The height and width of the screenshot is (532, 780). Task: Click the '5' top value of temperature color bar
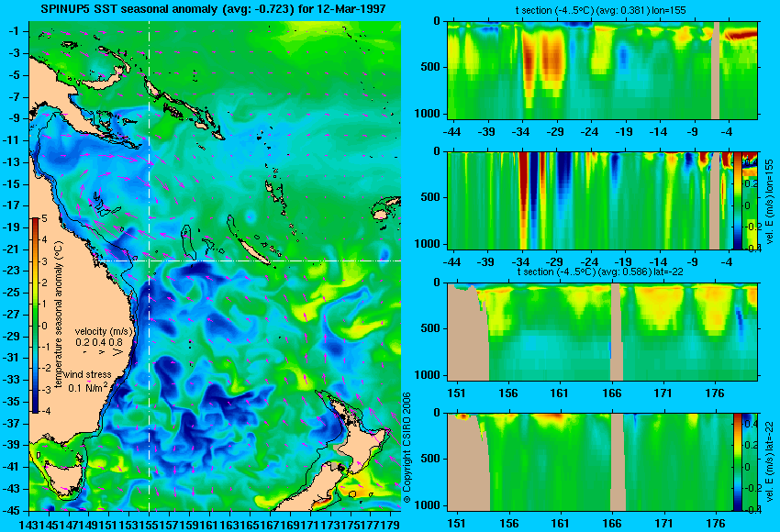(44, 218)
